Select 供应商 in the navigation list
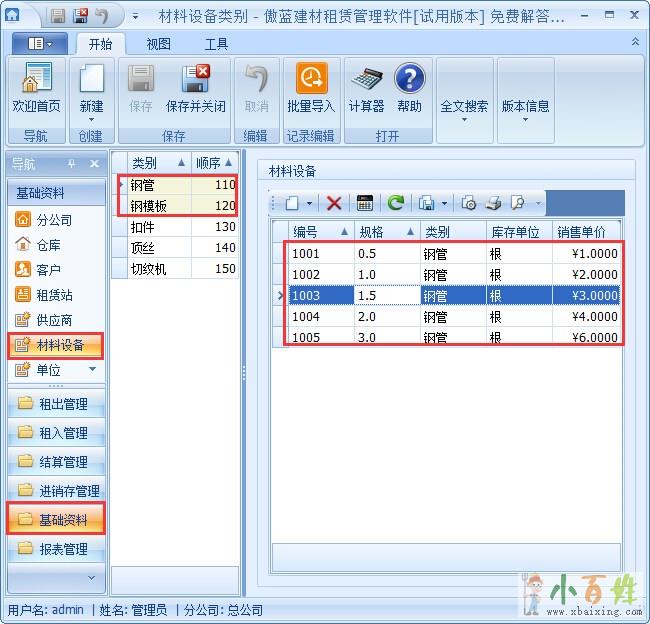650x624 pixels. click(54, 320)
